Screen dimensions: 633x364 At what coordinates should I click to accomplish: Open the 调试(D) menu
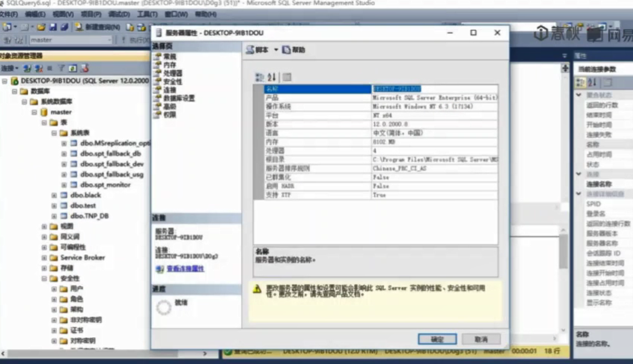pos(119,14)
